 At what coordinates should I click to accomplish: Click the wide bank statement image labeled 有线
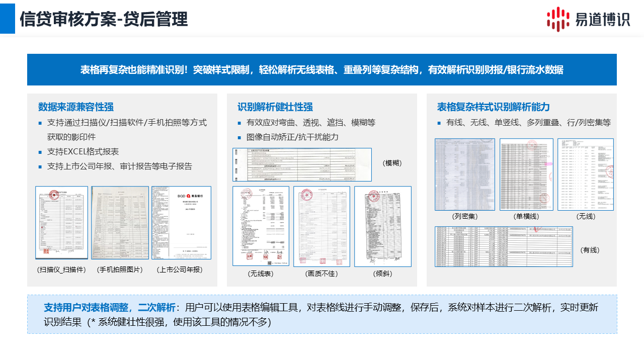pyautogui.click(x=504, y=246)
